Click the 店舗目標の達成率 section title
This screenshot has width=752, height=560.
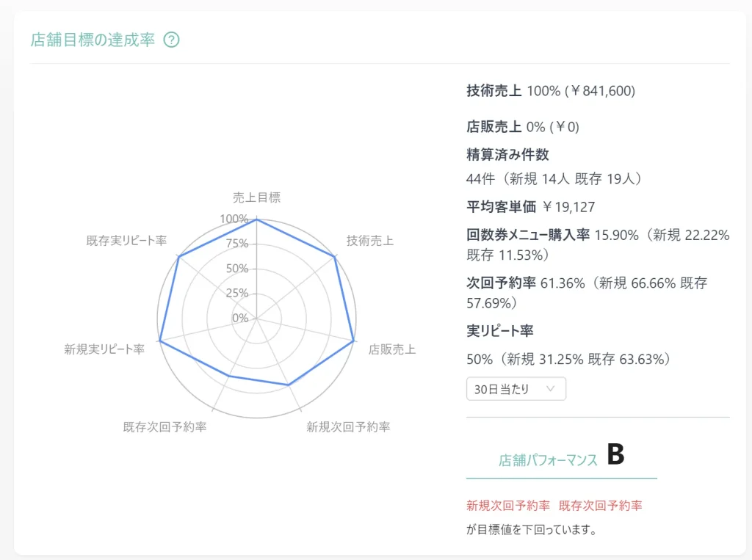[x=93, y=40]
